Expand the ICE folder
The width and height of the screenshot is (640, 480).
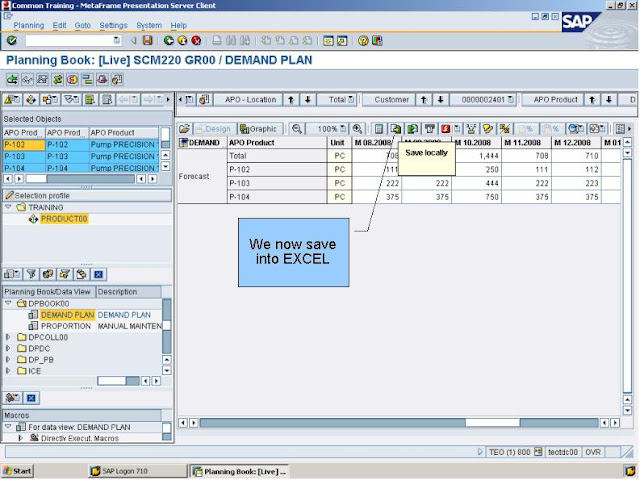coord(8,371)
